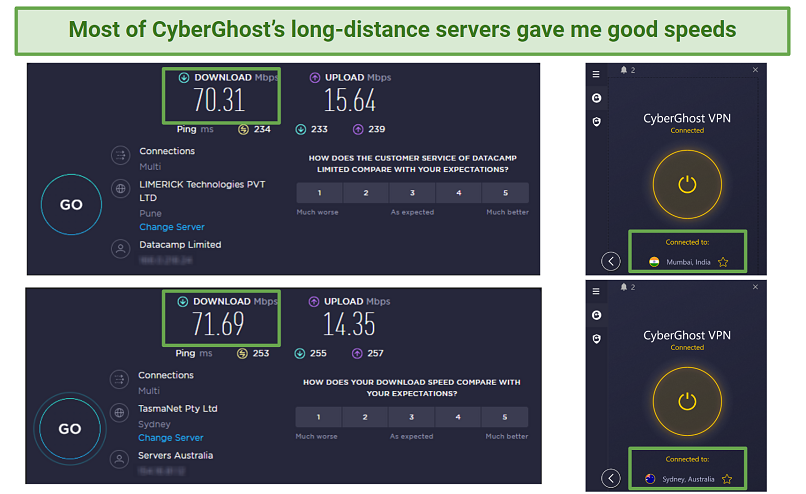Click Connections icon in Pune speed test
806x494 pixels.
pyautogui.click(x=120, y=155)
